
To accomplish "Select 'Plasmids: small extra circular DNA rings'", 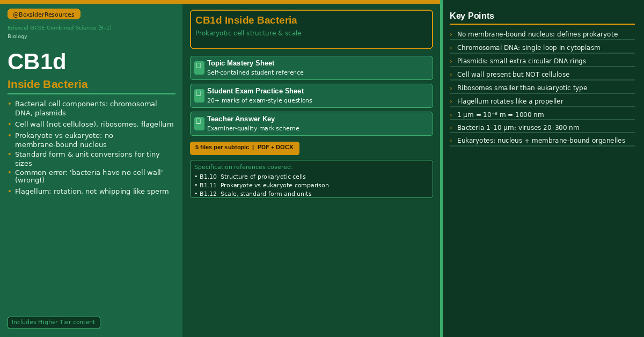I will 522,61.
